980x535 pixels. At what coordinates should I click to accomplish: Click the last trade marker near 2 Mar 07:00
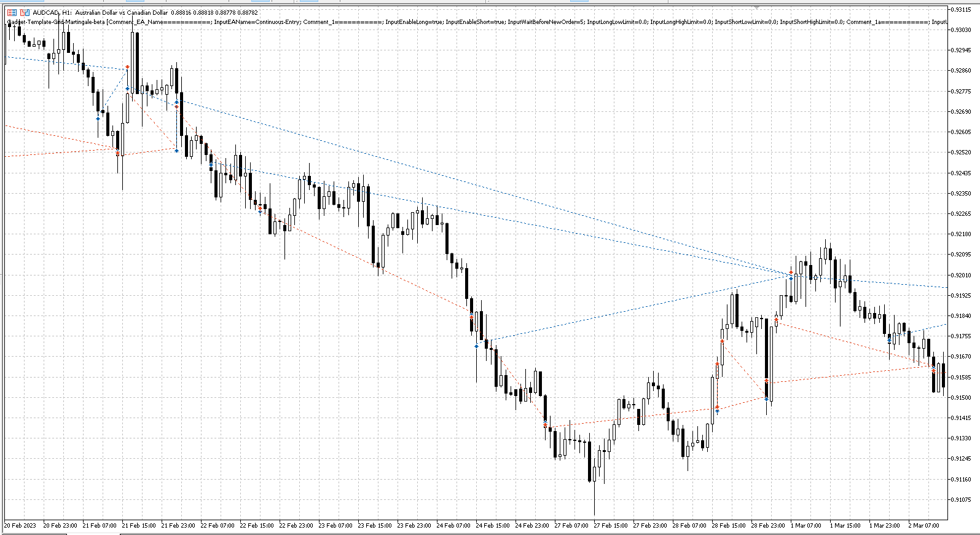coord(933,370)
